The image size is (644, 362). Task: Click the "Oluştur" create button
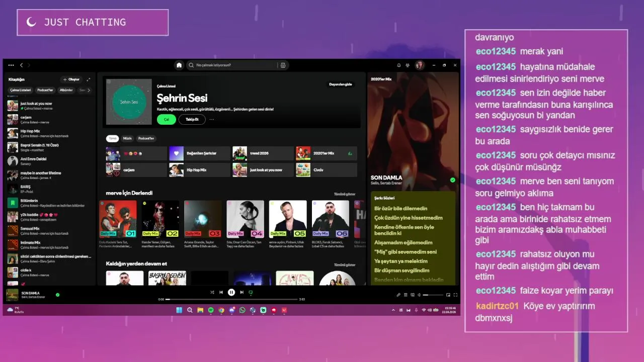[x=71, y=79]
